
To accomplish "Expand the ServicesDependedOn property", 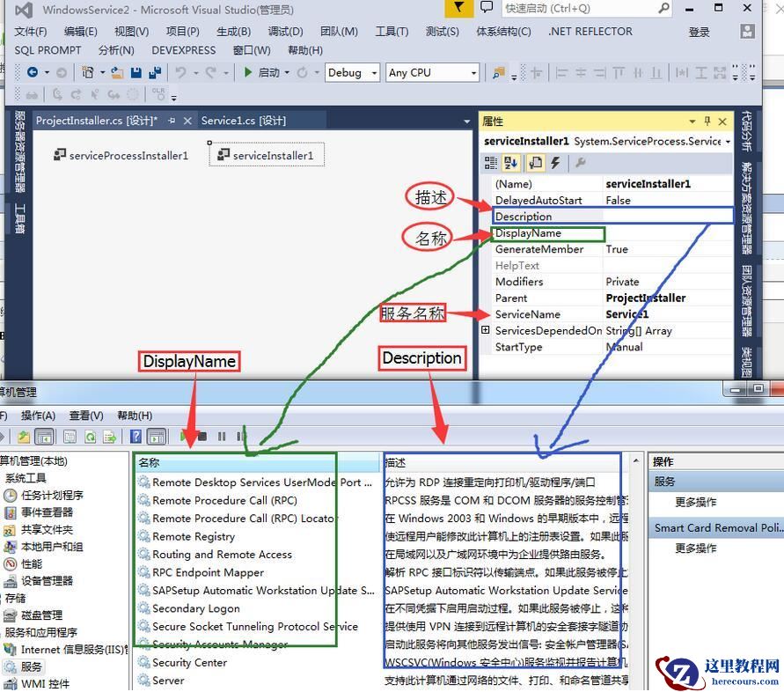I will 485,330.
